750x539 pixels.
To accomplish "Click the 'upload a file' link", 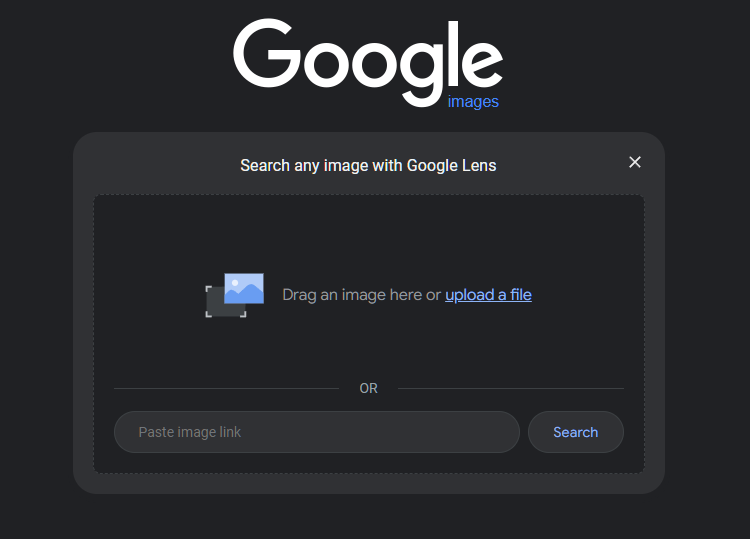I will click(488, 295).
